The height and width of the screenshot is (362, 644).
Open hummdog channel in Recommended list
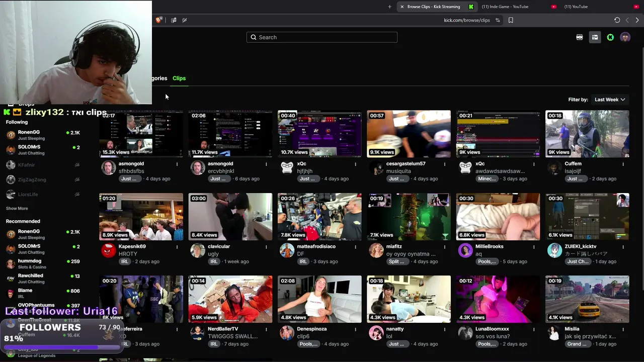(x=43, y=264)
